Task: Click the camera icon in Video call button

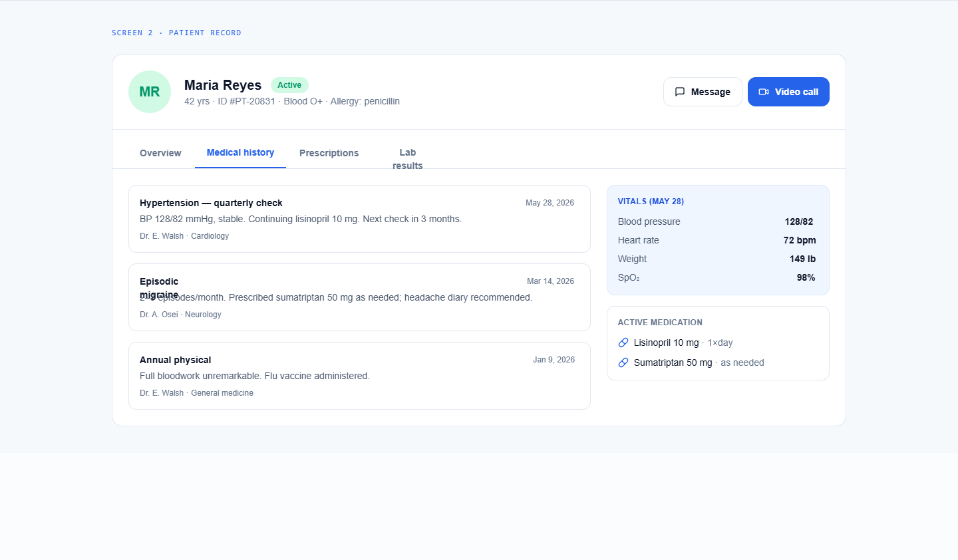Action: point(764,92)
